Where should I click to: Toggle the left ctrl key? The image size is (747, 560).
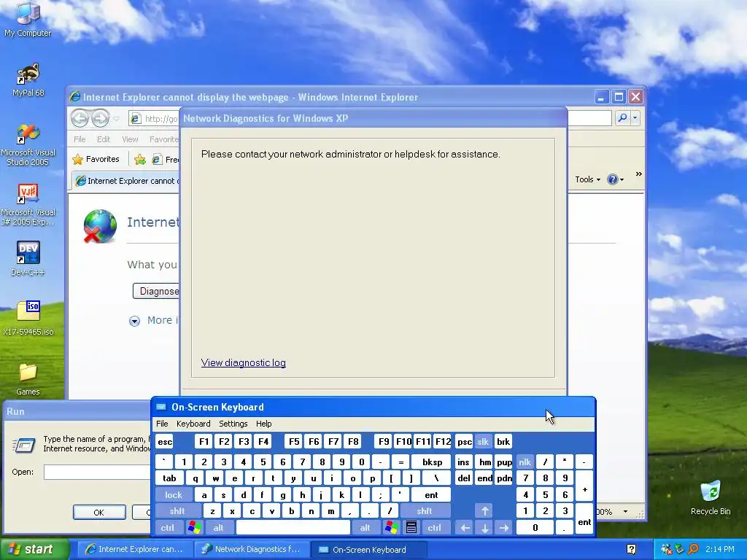[167, 527]
